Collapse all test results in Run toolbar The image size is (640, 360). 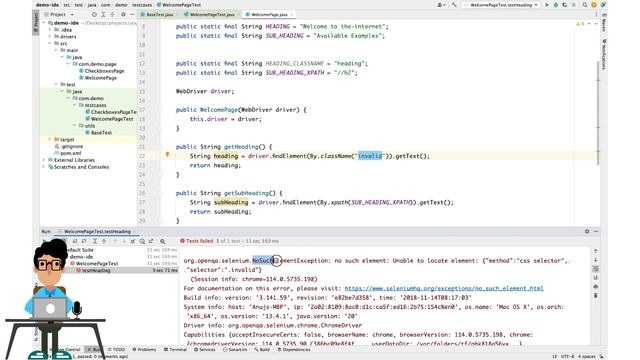[x=104, y=241]
